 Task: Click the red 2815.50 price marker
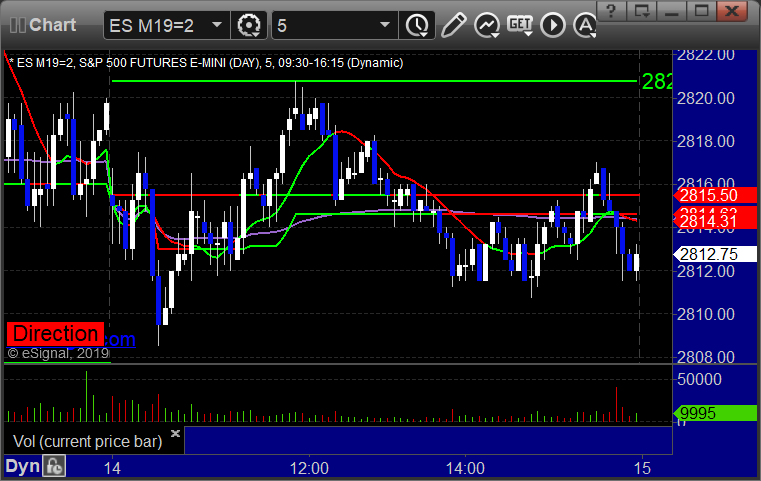click(715, 195)
